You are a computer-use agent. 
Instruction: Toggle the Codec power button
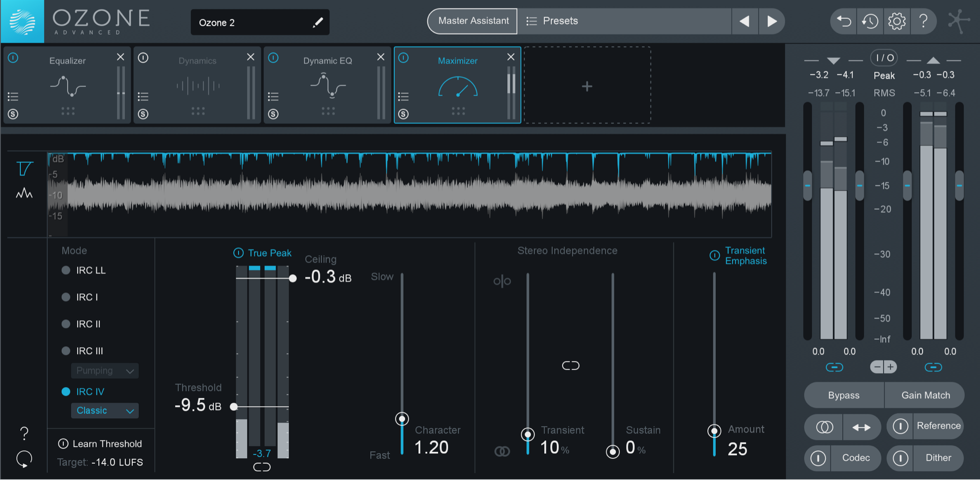[818, 458]
